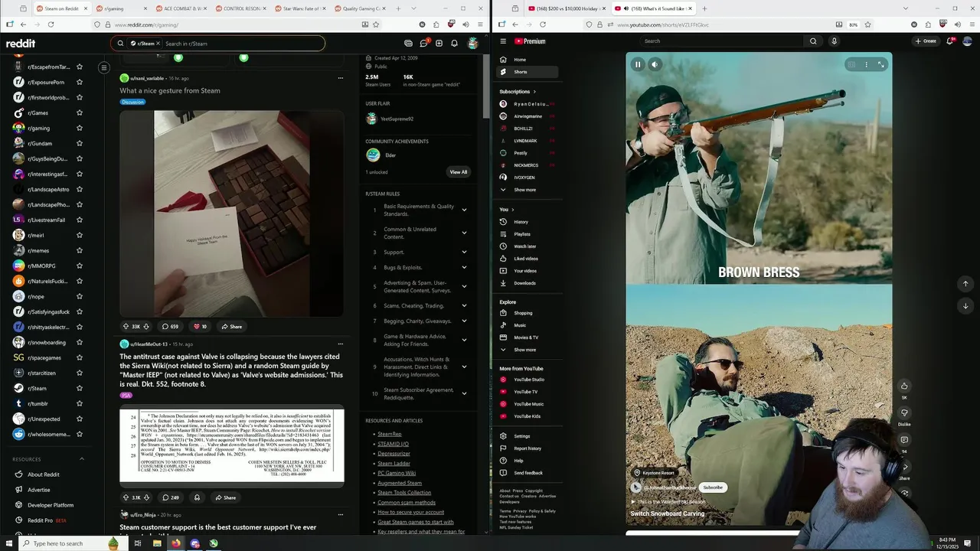This screenshot has width=980, height=551.
Task: Collapse the Resources section in Reddit sidebar
Action: [x=82, y=459]
